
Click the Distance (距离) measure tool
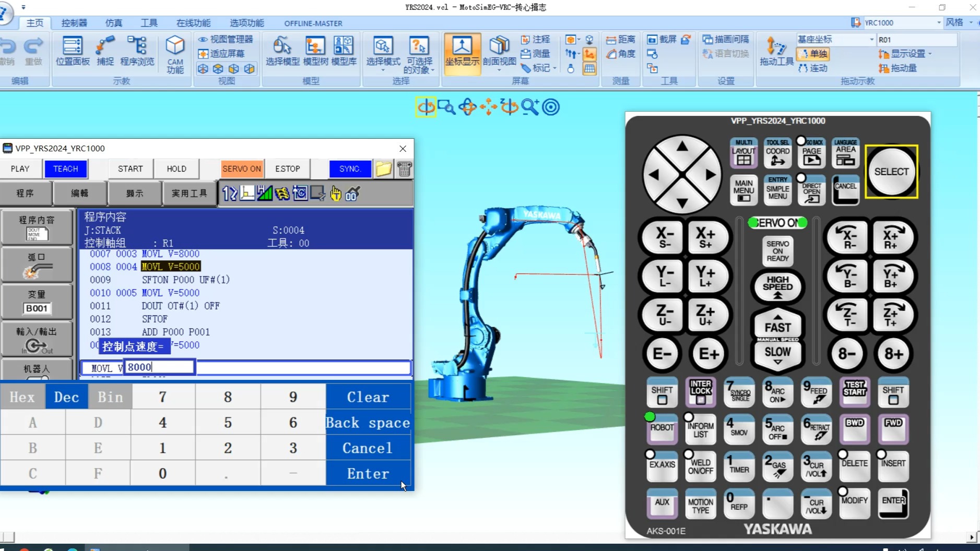click(621, 40)
